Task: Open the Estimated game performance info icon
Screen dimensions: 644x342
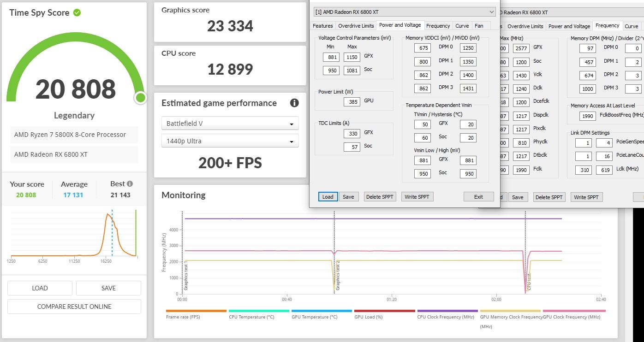Action: 294,103
